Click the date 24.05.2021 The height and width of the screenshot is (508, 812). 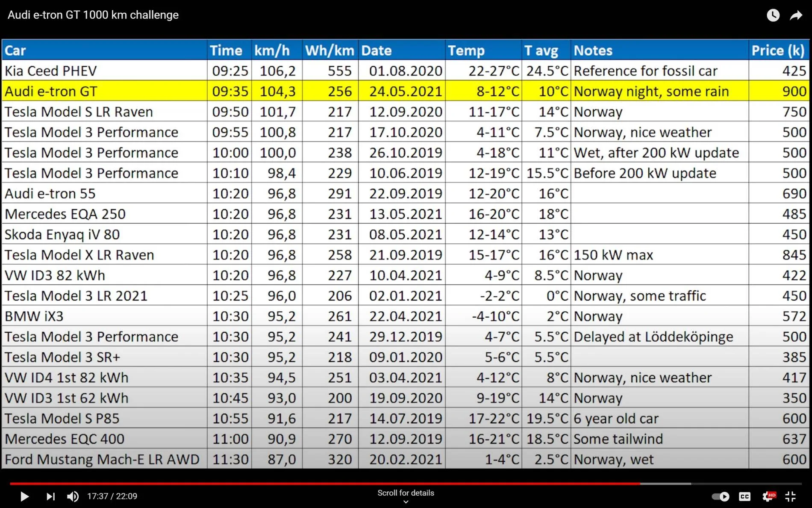tap(406, 91)
